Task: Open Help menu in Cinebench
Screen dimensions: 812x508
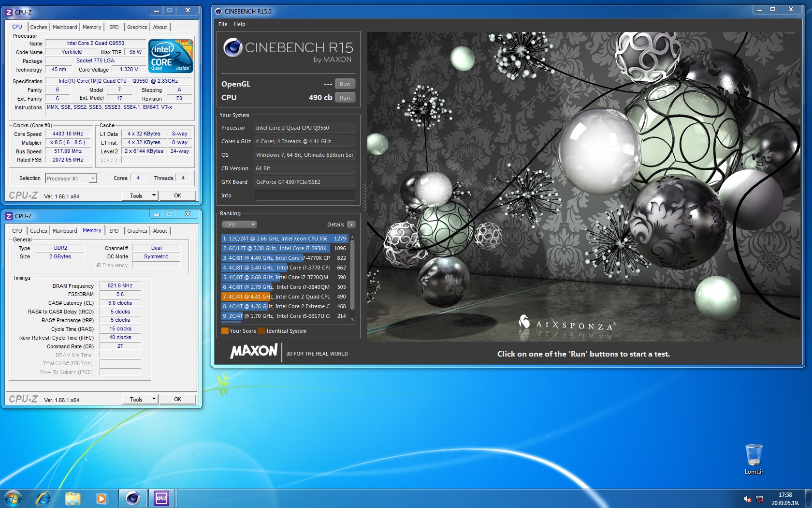Action: click(x=240, y=24)
